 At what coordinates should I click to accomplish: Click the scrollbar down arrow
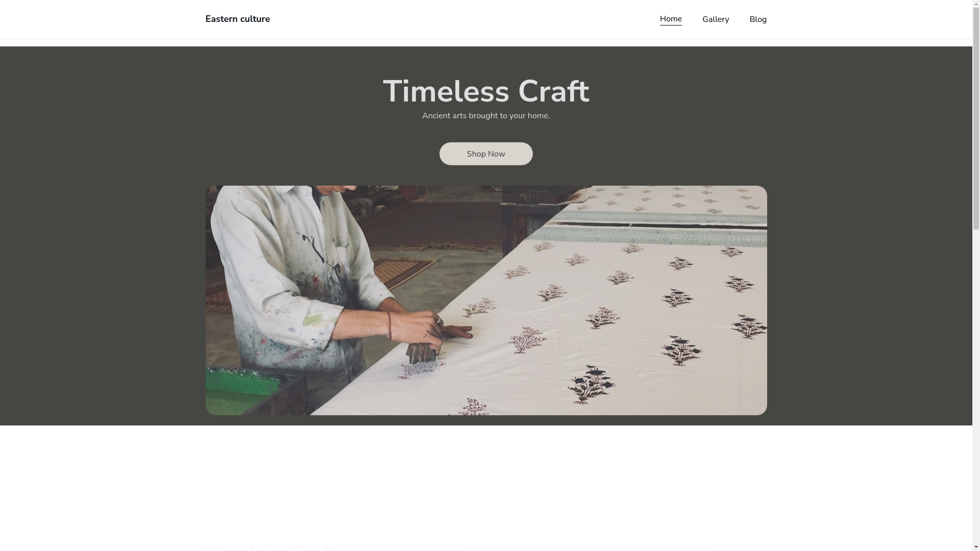976,547
